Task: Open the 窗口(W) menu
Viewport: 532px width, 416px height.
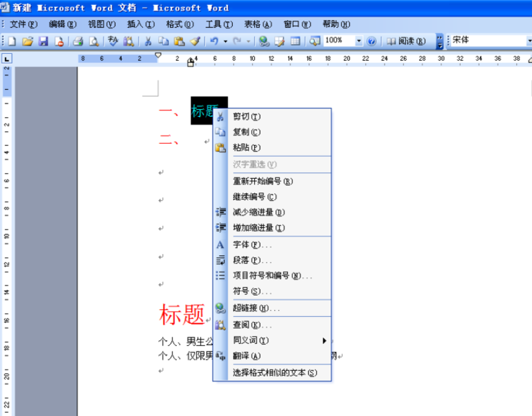Action: click(x=297, y=24)
